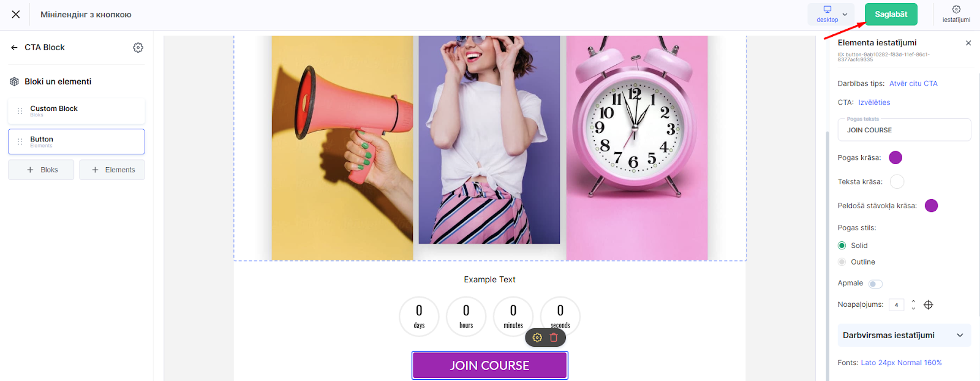
Task: Click the Noapaļojums stepper arrows
Action: tap(913, 304)
